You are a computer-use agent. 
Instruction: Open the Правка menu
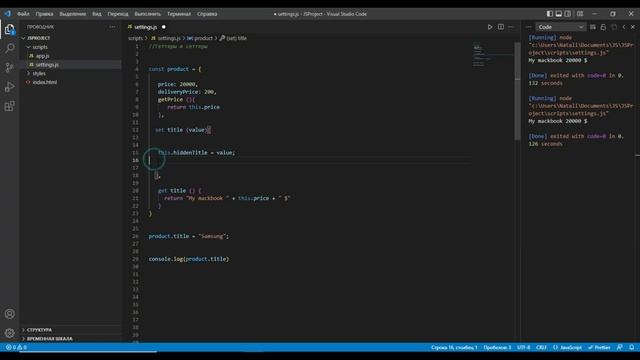coord(44,14)
